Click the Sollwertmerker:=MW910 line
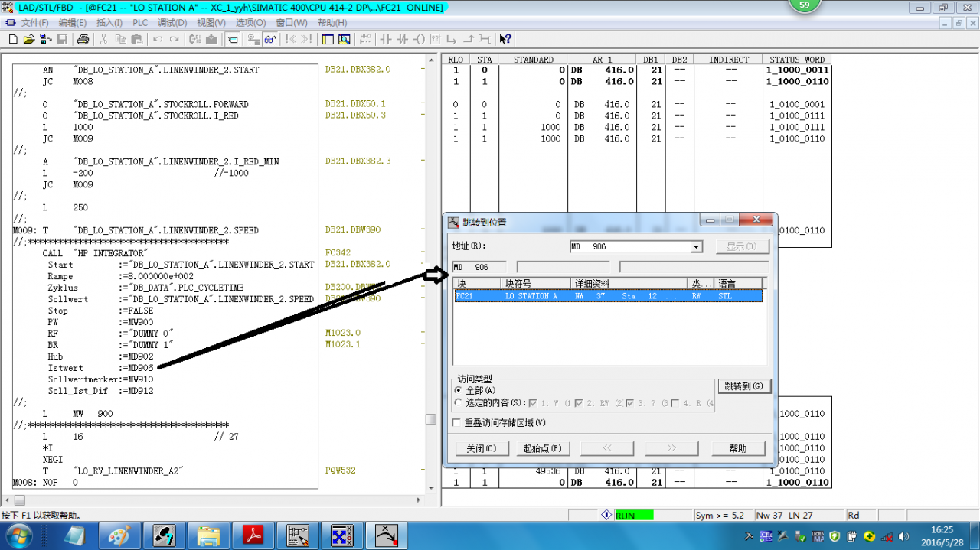Image resolution: width=980 pixels, height=550 pixels. [x=100, y=379]
